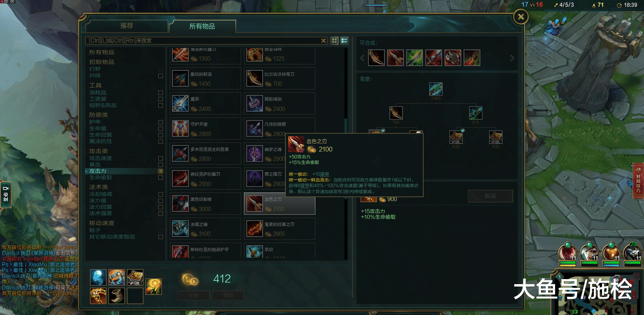Switch to the 推荐 tab
The height and width of the screenshot is (315, 644).
pyautogui.click(x=127, y=26)
